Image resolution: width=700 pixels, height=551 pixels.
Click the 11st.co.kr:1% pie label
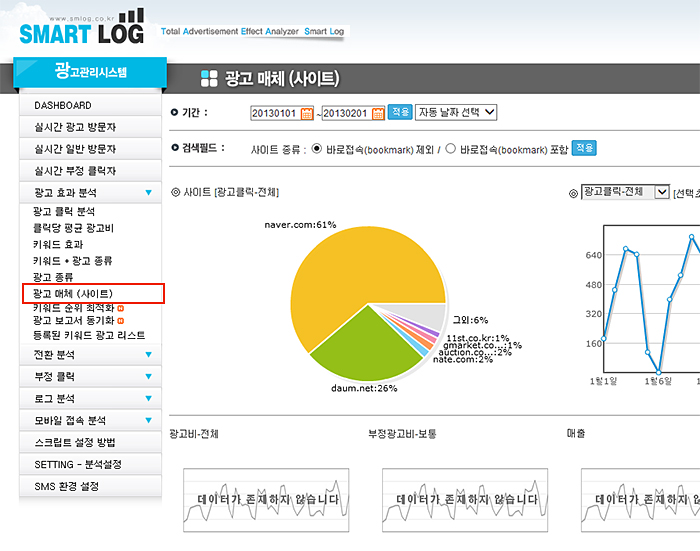pos(478,338)
